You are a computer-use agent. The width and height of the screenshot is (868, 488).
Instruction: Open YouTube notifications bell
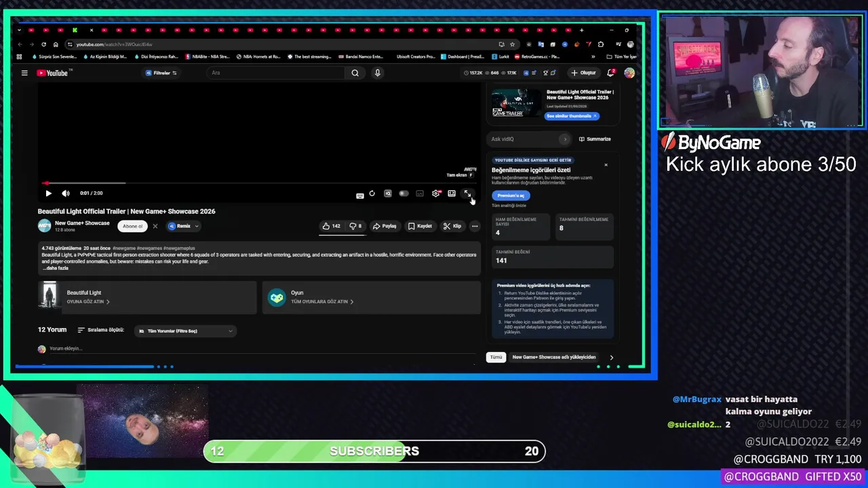click(611, 73)
